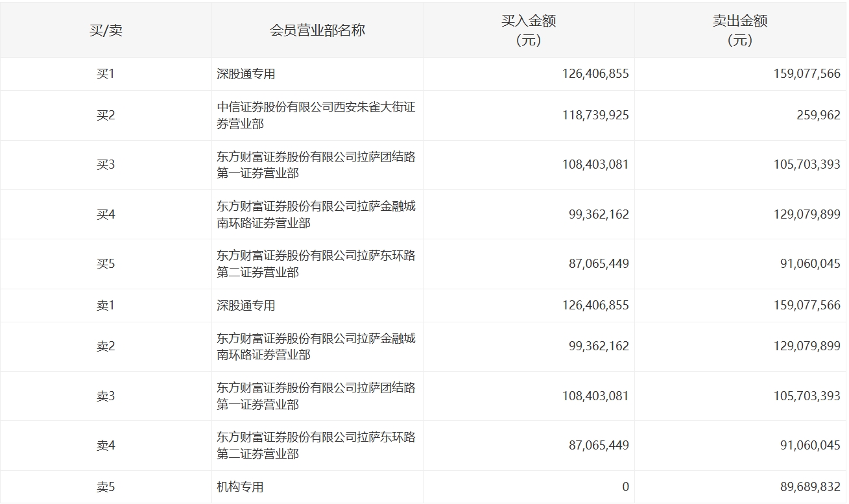Click the 卖出金额(元) column header
The width and height of the screenshot is (849, 504).
[x=740, y=30]
